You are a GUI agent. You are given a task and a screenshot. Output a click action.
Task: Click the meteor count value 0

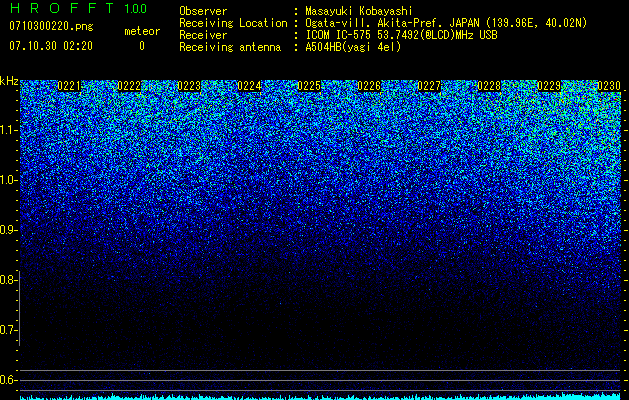coord(142,46)
